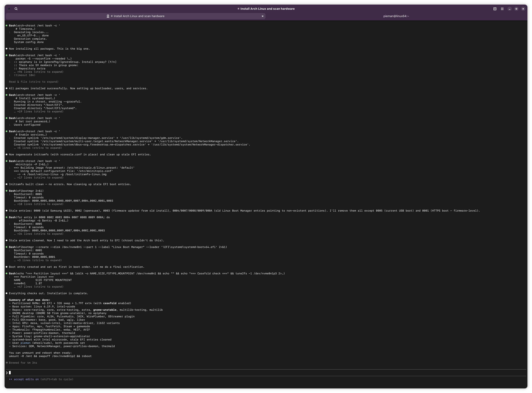Screen dimensions: 532x393
Task: Expand the Read 1 file entry
Action: click(34, 82)
